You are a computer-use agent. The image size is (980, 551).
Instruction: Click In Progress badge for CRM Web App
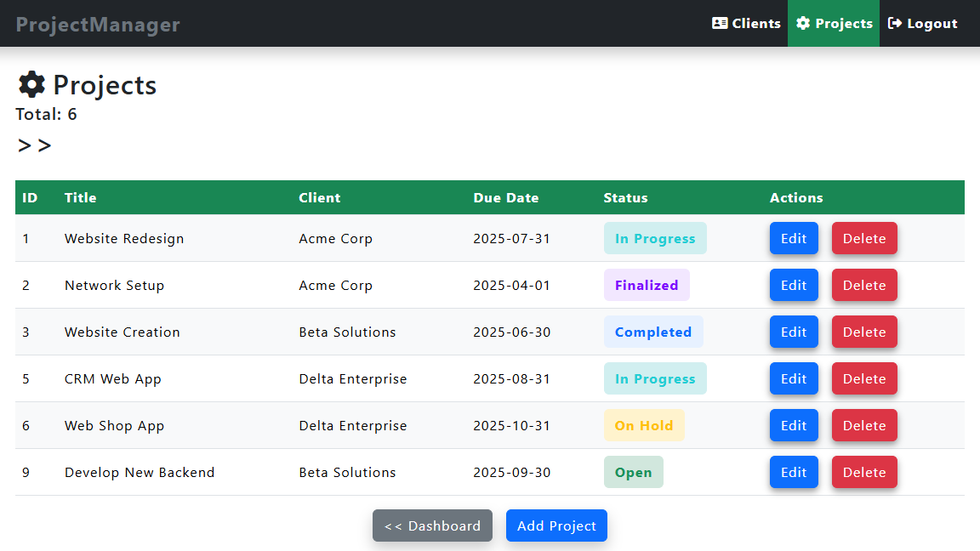tap(655, 378)
